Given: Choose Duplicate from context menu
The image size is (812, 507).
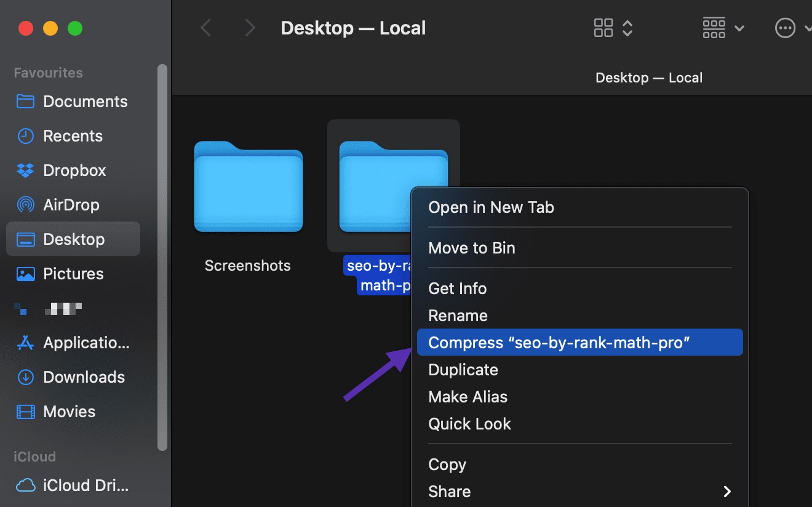Looking at the screenshot, I should (580, 370).
